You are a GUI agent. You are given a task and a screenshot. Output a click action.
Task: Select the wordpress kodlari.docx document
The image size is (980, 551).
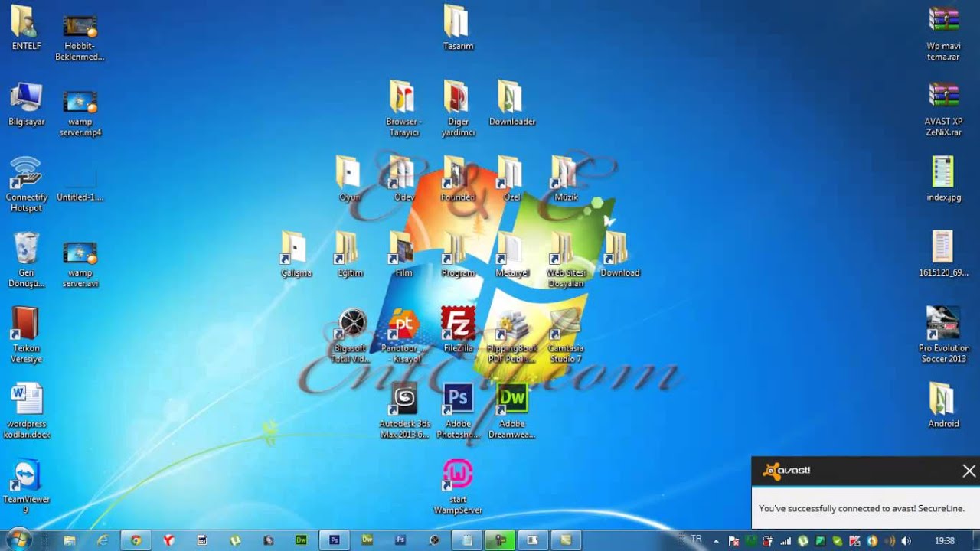click(26, 411)
